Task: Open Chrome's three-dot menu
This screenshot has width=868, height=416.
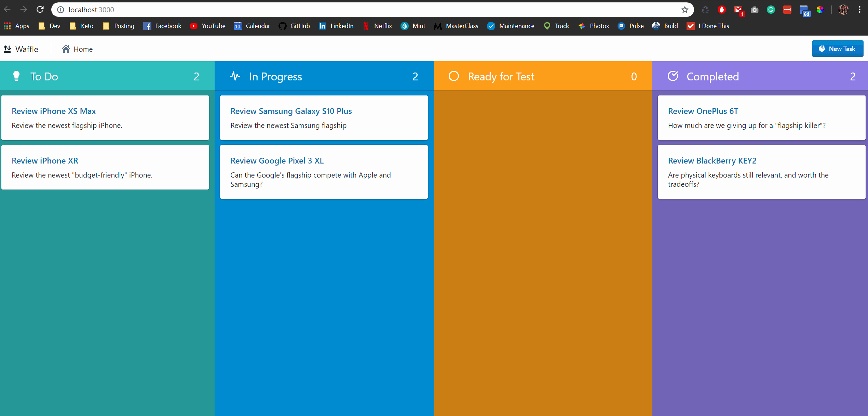Action: pos(859,10)
